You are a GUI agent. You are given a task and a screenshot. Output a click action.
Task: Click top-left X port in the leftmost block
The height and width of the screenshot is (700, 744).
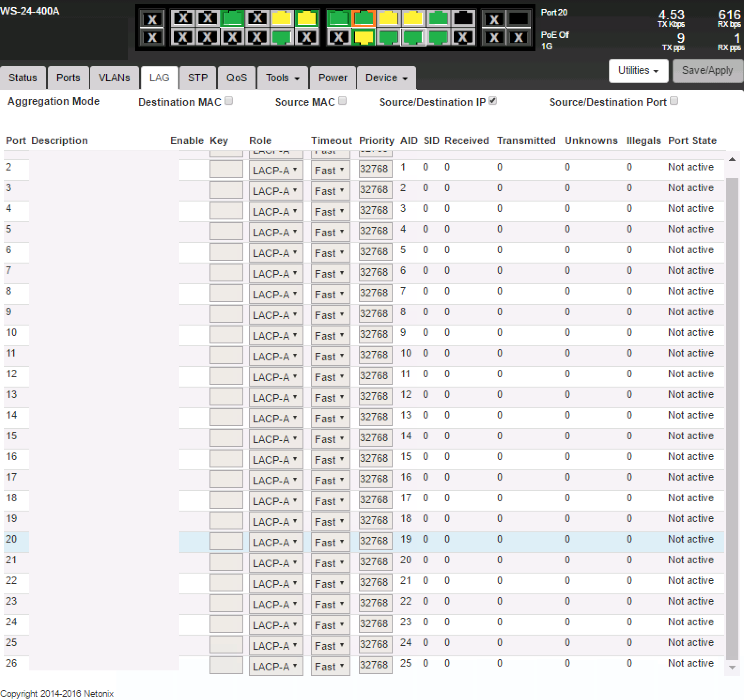(152, 19)
